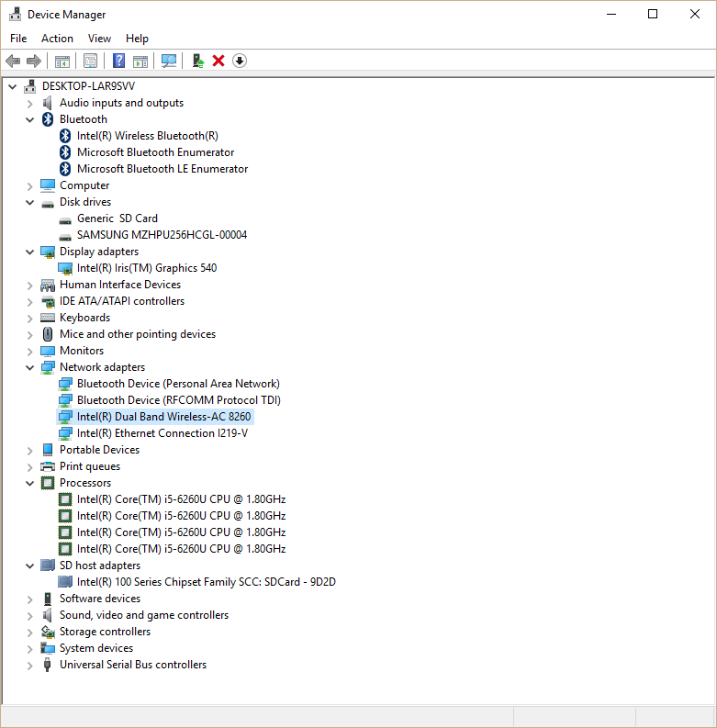Click the Display adapters category icon
Viewport: 717px width, 728px height.
coord(48,252)
